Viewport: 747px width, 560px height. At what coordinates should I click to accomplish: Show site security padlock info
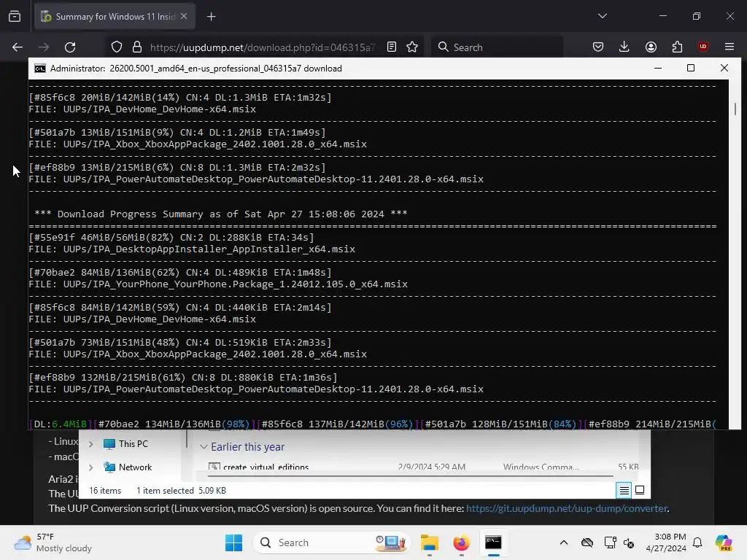coord(137,47)
